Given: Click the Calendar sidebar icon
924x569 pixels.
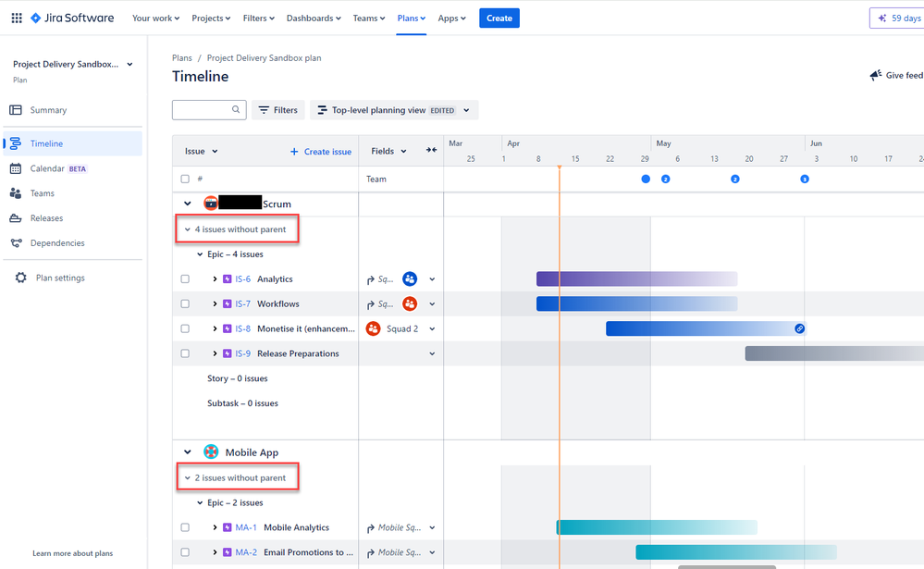Looking at the screenshot, I should click(16, 168).
